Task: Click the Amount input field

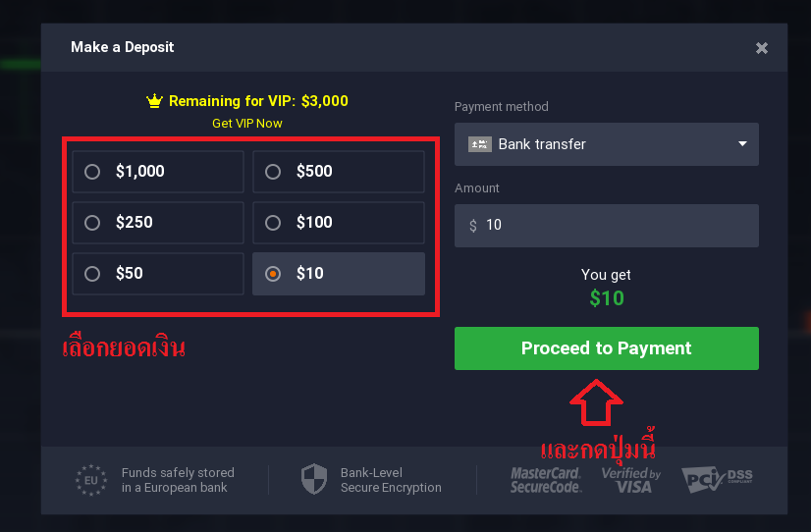Action: point(606,226)
